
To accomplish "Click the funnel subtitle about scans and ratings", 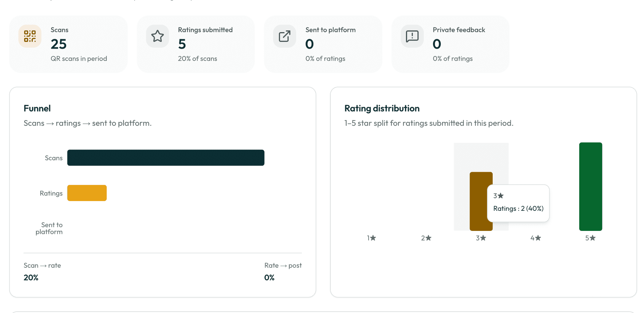I will click(88, 123).
